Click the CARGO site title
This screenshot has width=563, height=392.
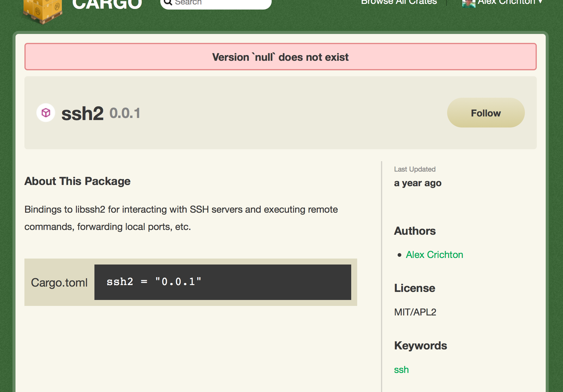pos(107,4)
